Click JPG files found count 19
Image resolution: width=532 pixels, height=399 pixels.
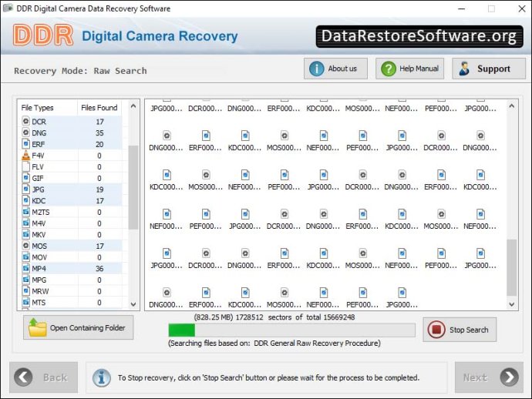pos(99,189)
